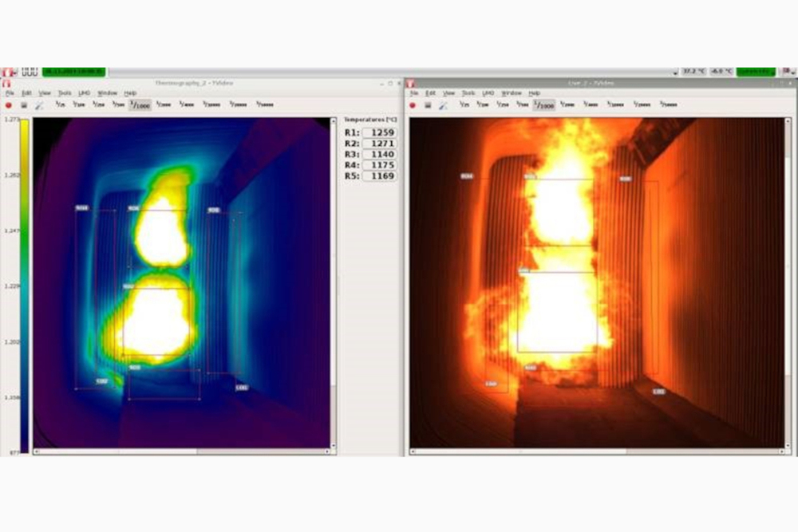Image resolution: width=798 pixels, height=532 pixels.
Task: Start recording in the Live_2 window
Action: 413,104
